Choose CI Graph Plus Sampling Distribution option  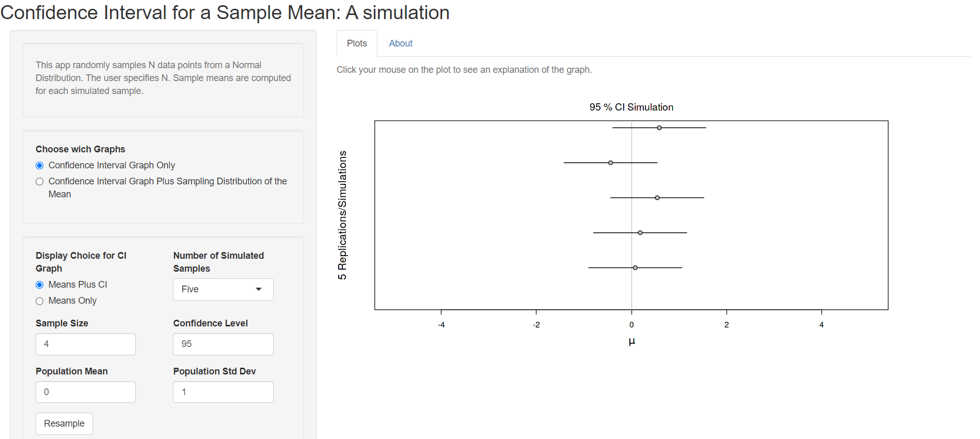coord(40,182)
